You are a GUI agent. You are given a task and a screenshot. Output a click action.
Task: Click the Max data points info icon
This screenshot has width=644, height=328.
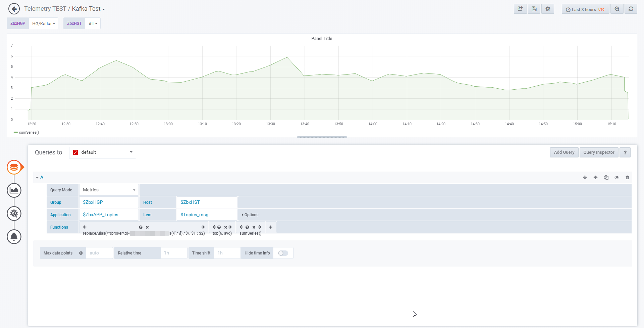coord(81,253)
